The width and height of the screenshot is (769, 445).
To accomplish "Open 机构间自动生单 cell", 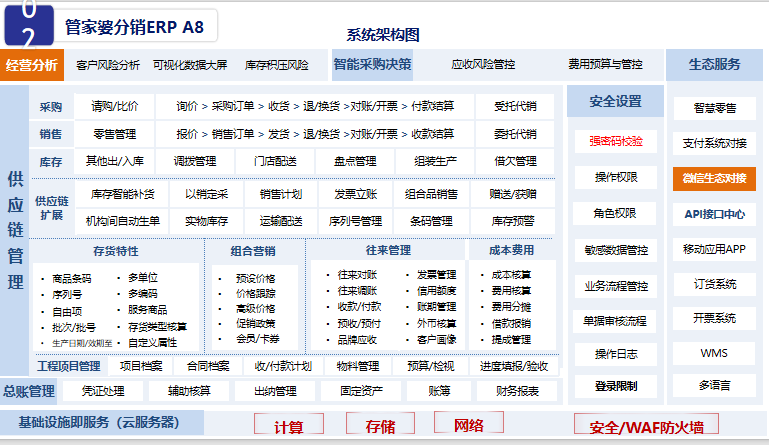I will pos(122,221).
